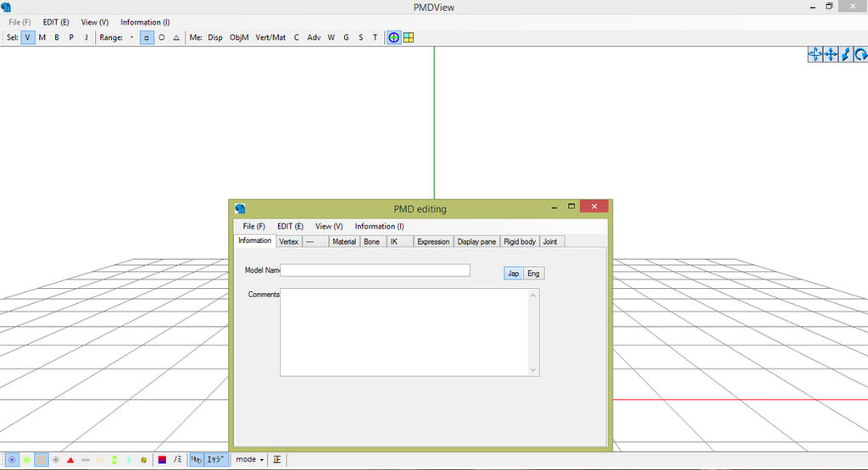Select the Eng language button

pyautogui.click(x=534, y=274)
